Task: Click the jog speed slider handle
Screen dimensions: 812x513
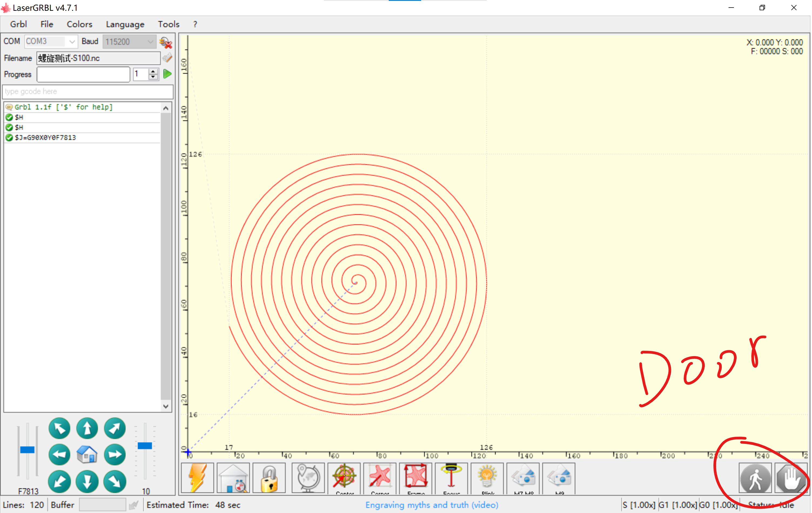Action: coord(27,449)
